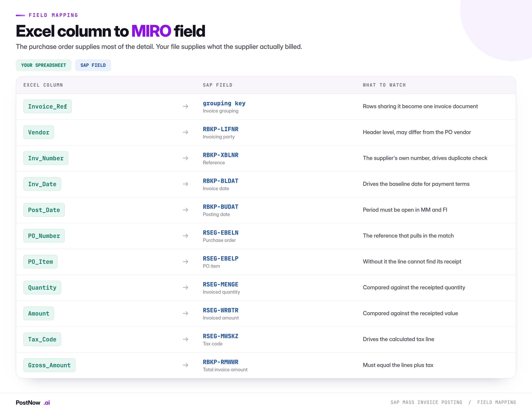Click the RBKP-XBLNR field name
532x414 pixels.
point(221,155)
